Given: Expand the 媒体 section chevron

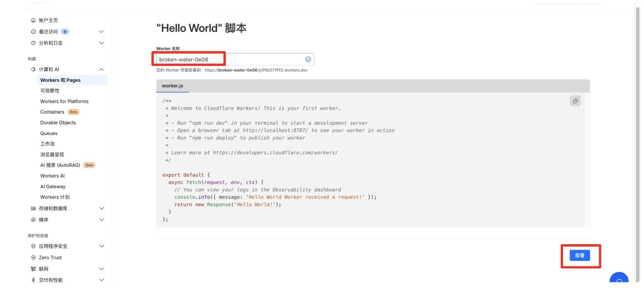Looking at the screenshot, I should coord(101,220).
